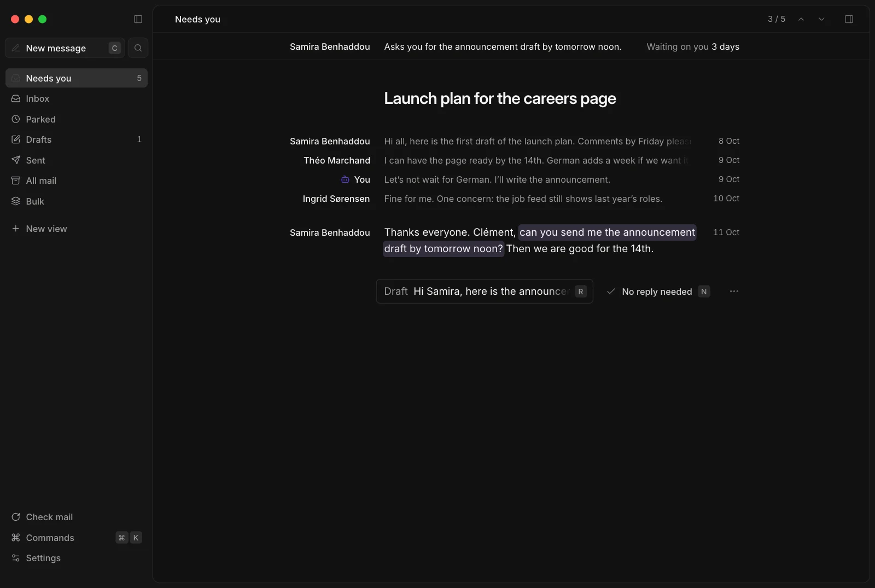Toggle the left sidebar panel icon
The height and width of the screenshot is (588, 875).
[x=138, y=19]
